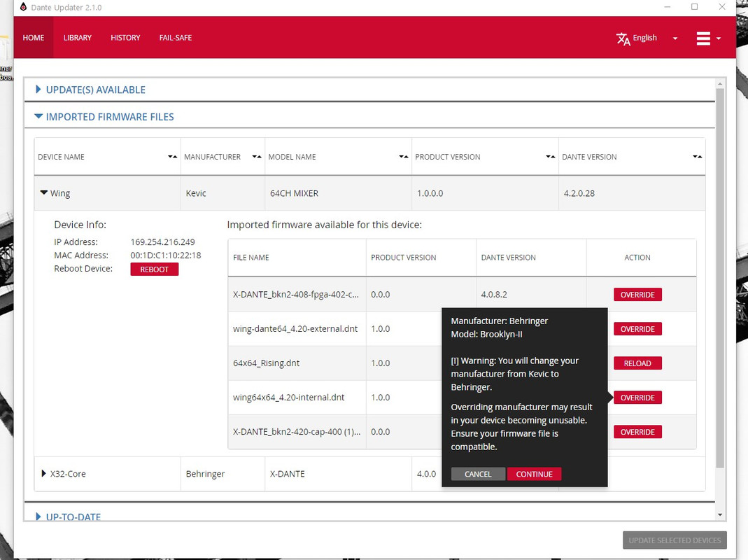The height and width of the screenshot is (560, 748).
Task: Open the hamburger menu dropdown arrow
Action: coord(719,38)
